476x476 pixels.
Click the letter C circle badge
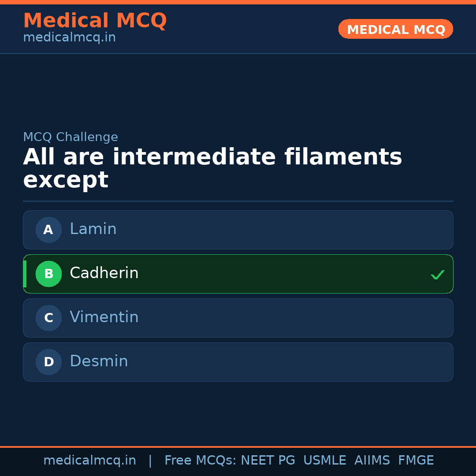(x=48, y=318)
